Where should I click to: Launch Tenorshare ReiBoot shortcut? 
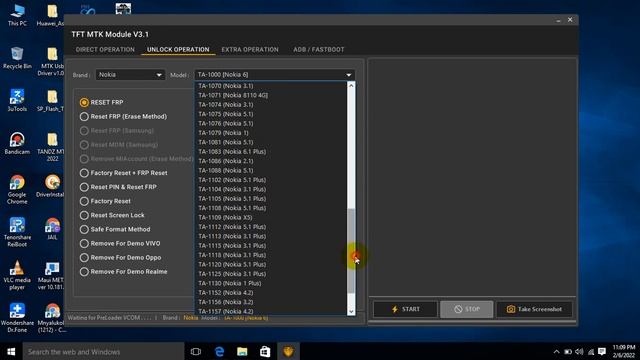(x=17, y=232)
